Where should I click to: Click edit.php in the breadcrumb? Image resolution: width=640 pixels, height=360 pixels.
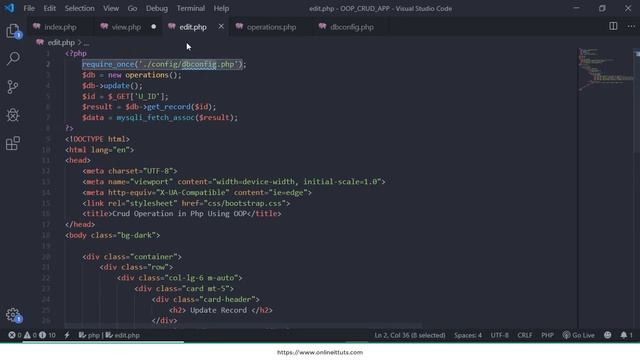click(61, 42)
